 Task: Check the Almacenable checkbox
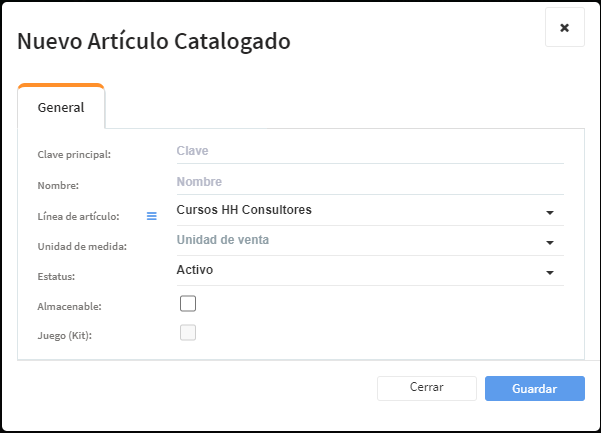click(188, 303)
